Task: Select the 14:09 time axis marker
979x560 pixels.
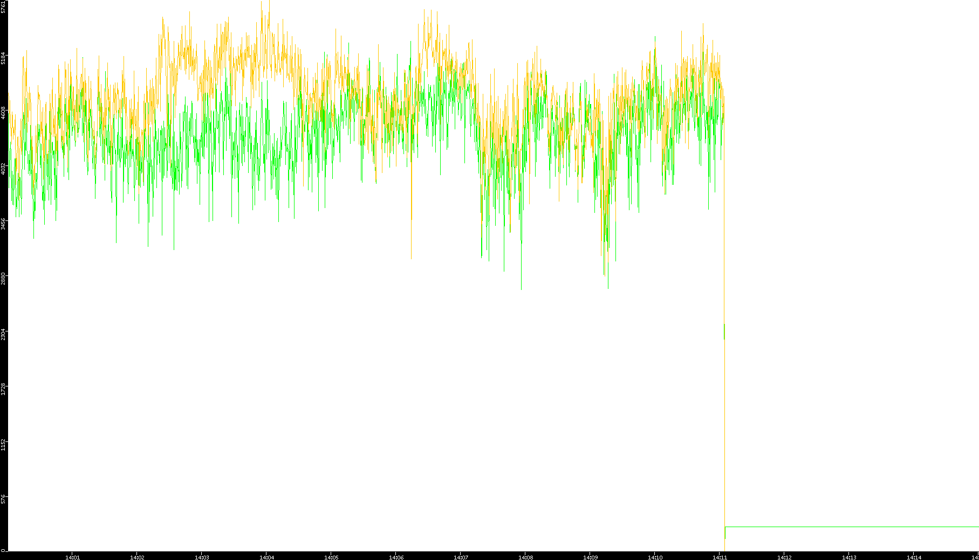Action: 590,557
